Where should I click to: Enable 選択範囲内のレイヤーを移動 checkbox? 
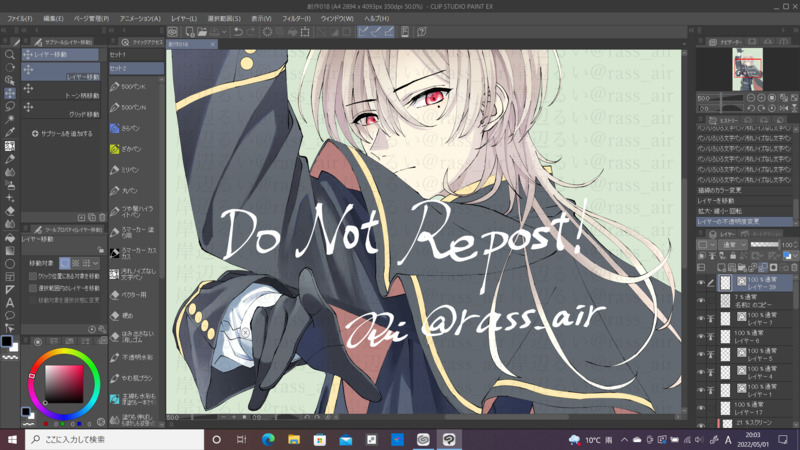(x=33, y=288)
